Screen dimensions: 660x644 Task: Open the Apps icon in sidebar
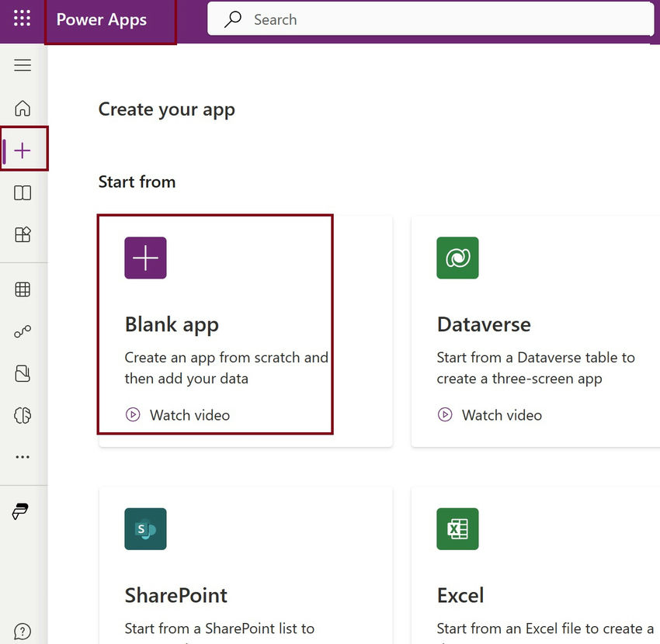(23, 234)
